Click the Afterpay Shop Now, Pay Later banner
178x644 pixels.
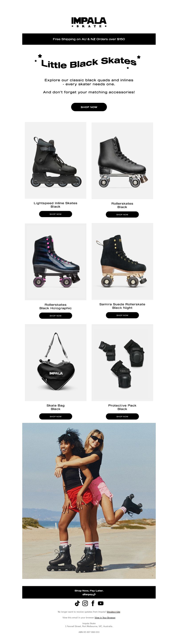(x=89, y=592)
